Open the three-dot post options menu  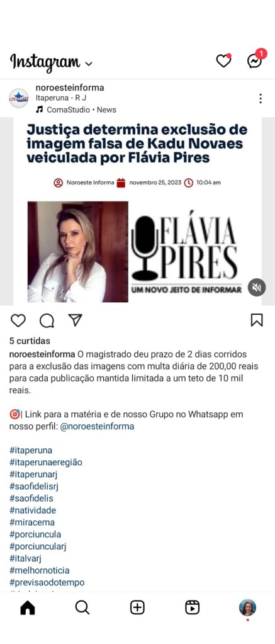tap(261, 98)
